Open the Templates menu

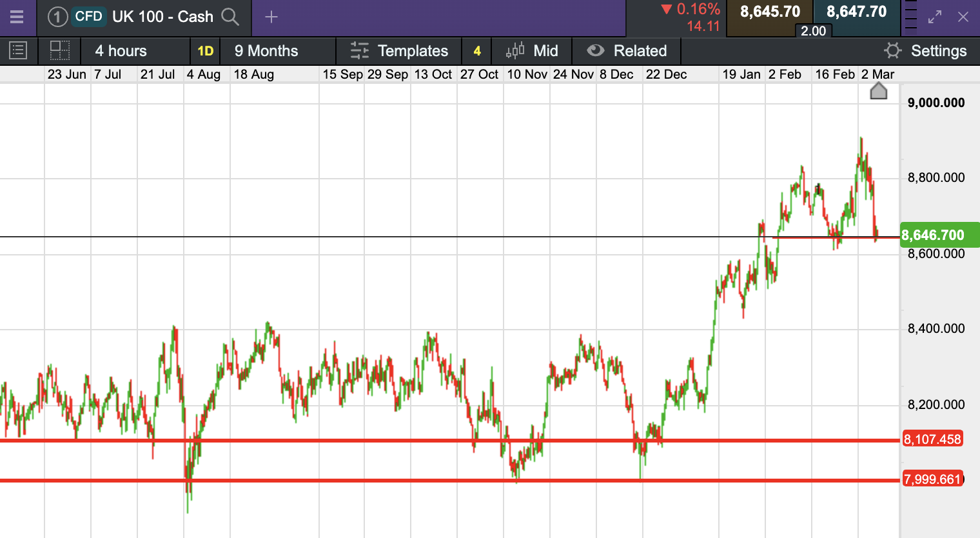coord(413,51)
